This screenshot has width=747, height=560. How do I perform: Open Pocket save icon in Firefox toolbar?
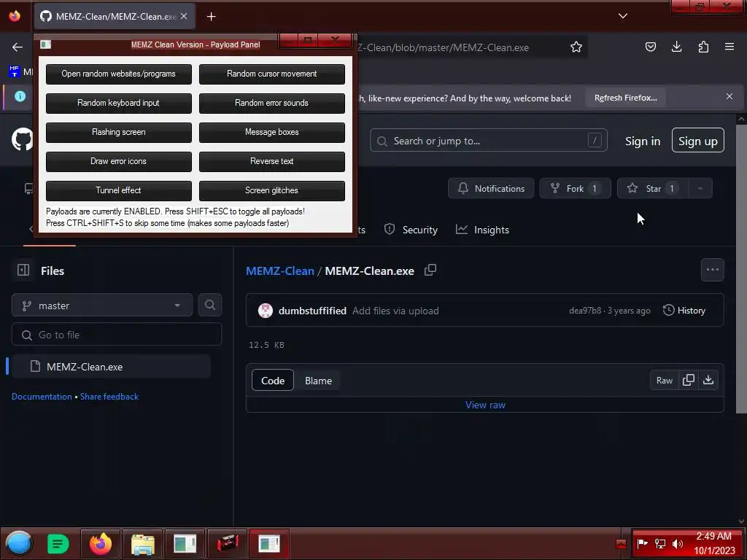click(x=650, y=47)
